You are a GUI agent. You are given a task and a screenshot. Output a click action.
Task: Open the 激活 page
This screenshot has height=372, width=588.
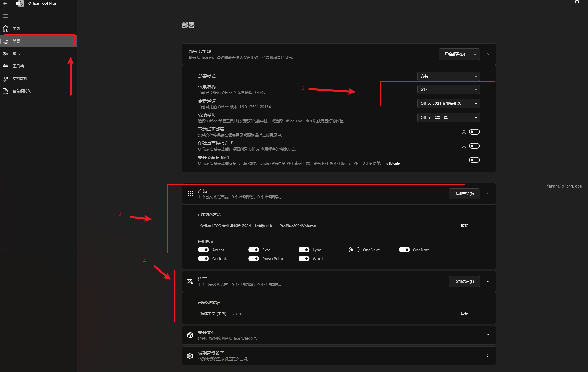click(x=38, y=54)
